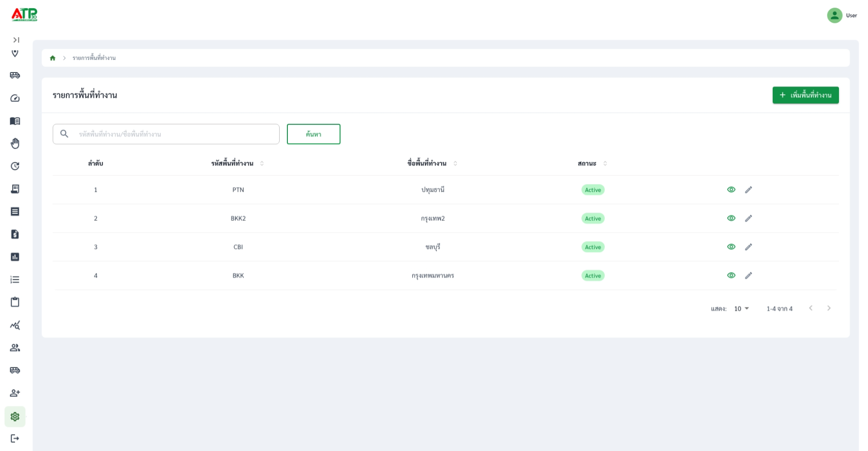View details of the CBI row

point(731,247)
